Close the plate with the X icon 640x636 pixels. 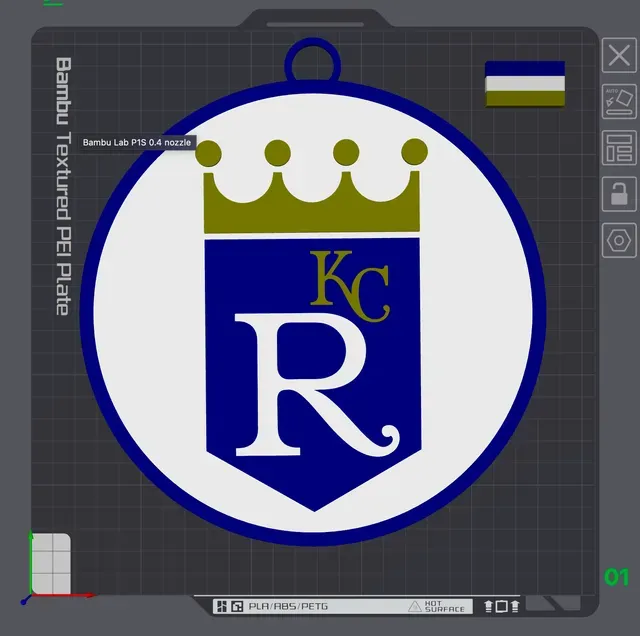[x=619, y=55]
